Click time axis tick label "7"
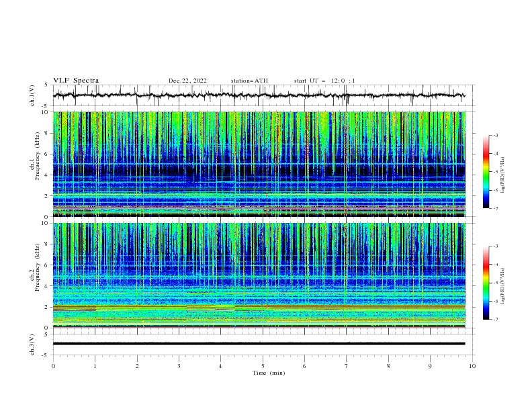The width and height of the screenshot is (532, 411). tap(347, 366)
